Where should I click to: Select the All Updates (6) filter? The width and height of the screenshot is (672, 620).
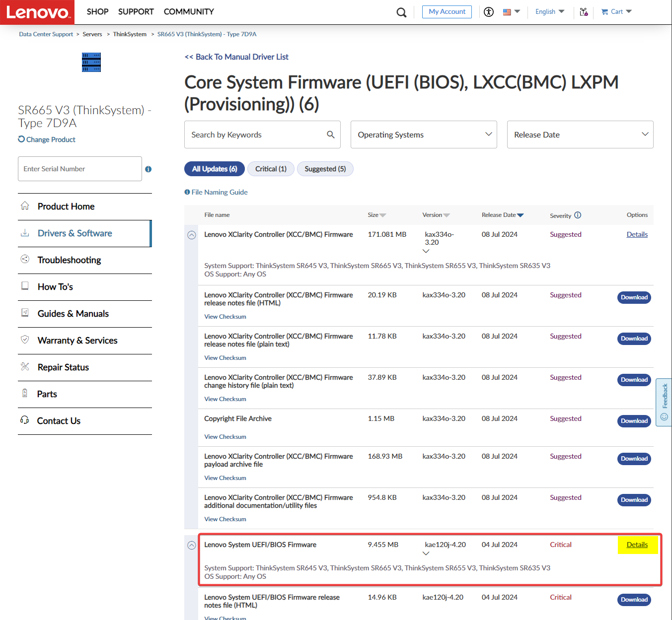point(215,169)
